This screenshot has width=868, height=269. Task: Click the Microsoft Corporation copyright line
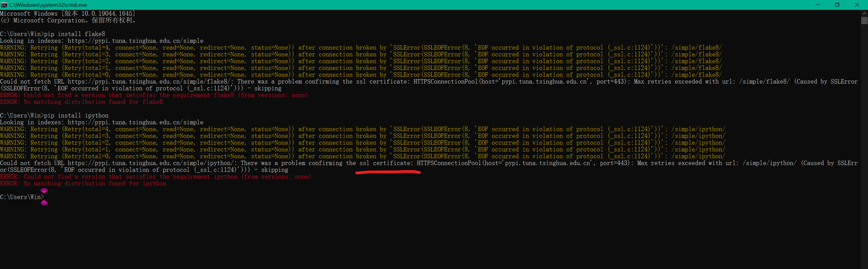coord(68,20)
